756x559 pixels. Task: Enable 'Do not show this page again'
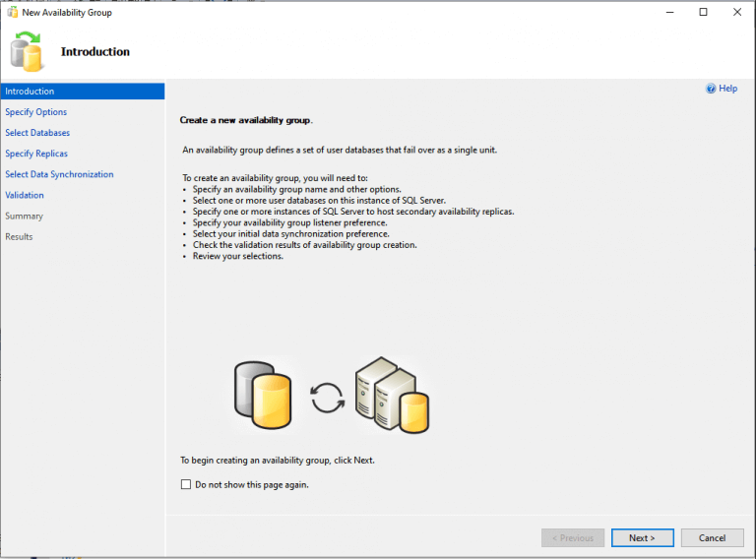186,484
